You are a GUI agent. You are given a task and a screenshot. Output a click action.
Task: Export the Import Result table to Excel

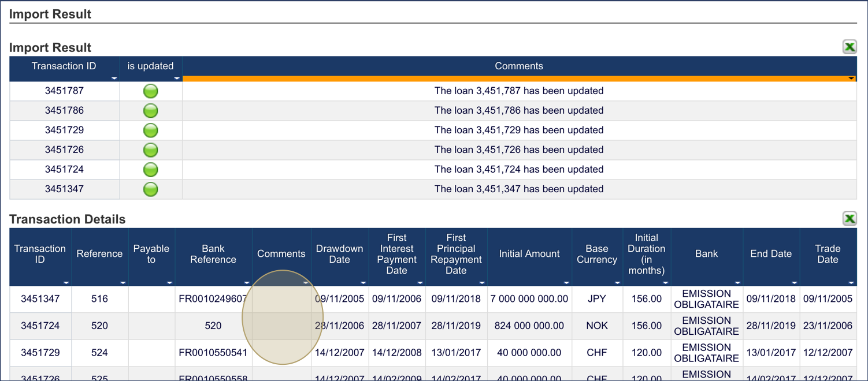click(x=850, y=47)
